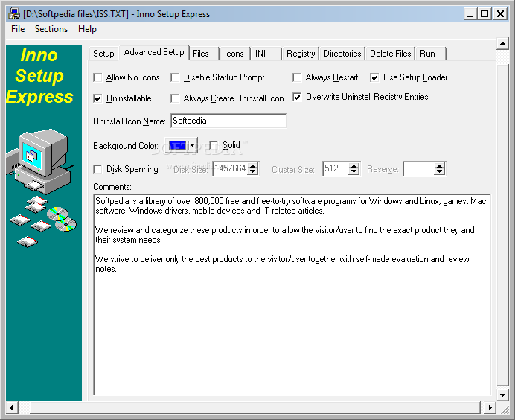The width and height of the screenshot is (515, 420).
Task: Increase Cluster Size with up arrow
Action: tap(354, 165)
